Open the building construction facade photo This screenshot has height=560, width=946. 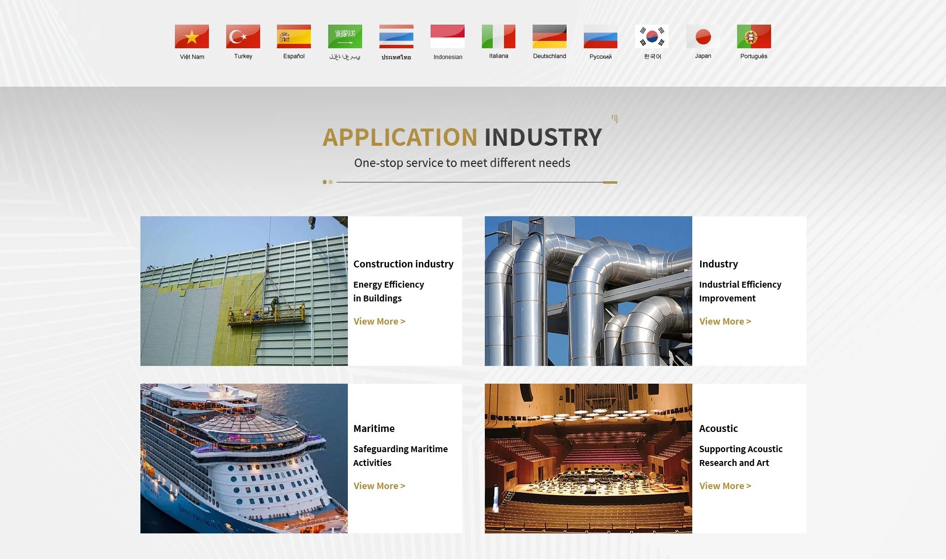(x=244, y=291)
